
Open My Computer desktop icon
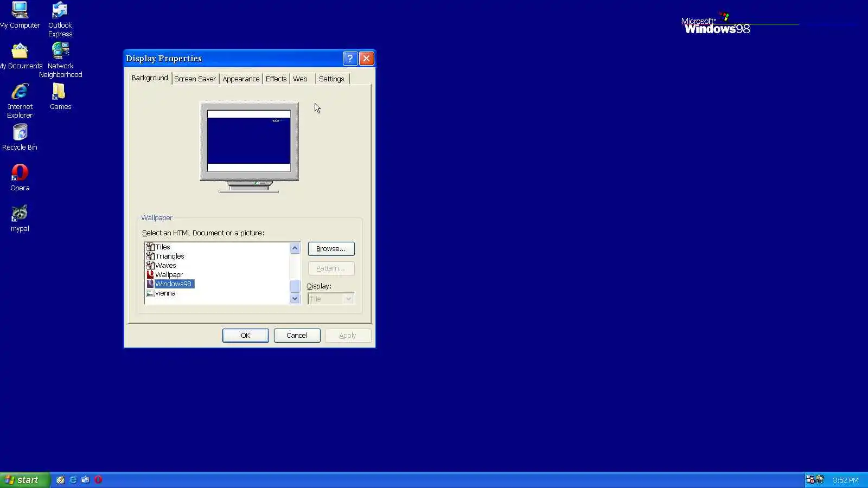coord(20,15)
